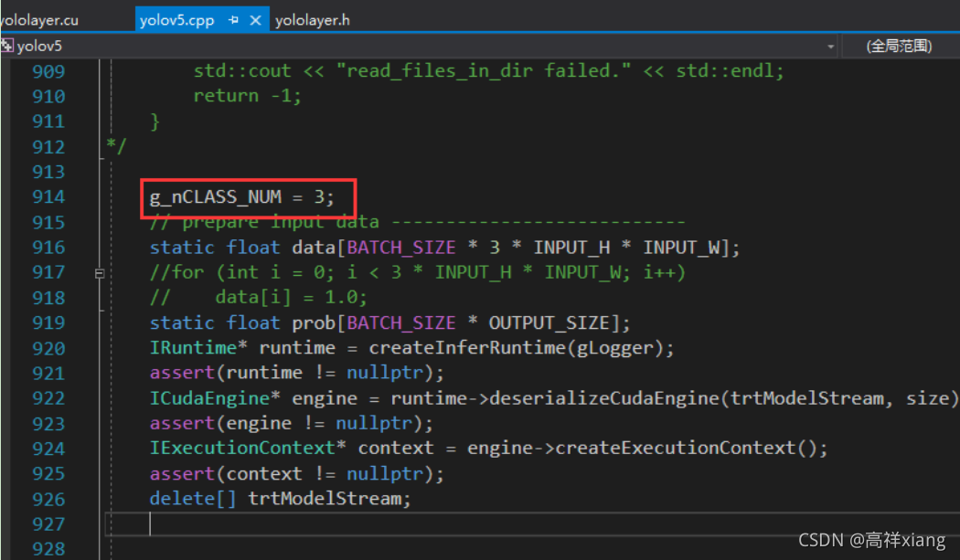Open the yololayer.h tab
Screen dimensions: 960x560
[313, 20]
